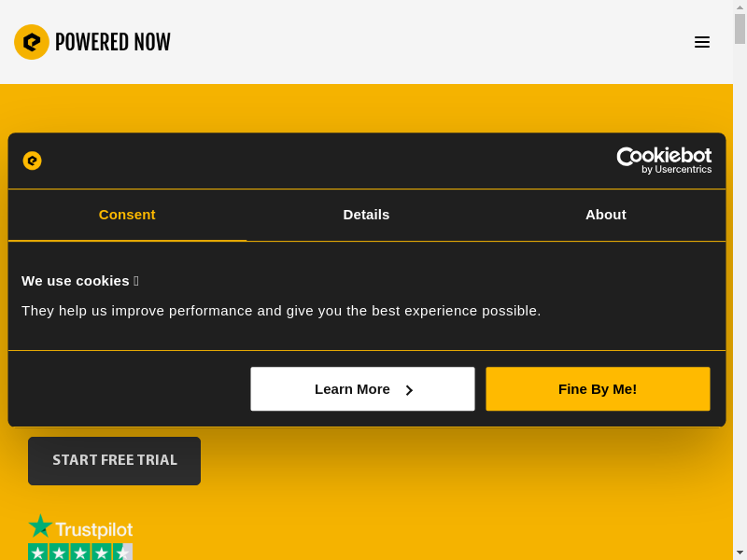Click the Powered Now circular logo icon
The image size is (747, 560).
[32, 42]
